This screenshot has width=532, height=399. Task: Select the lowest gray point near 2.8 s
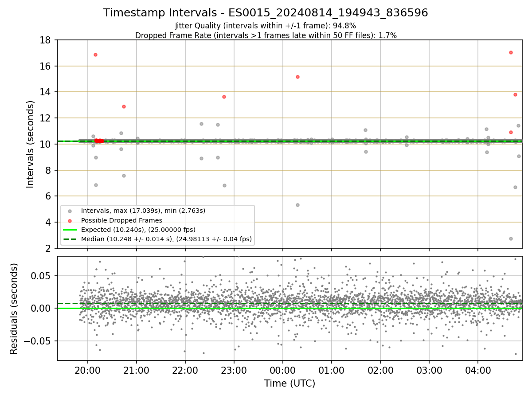click(511, 239)
